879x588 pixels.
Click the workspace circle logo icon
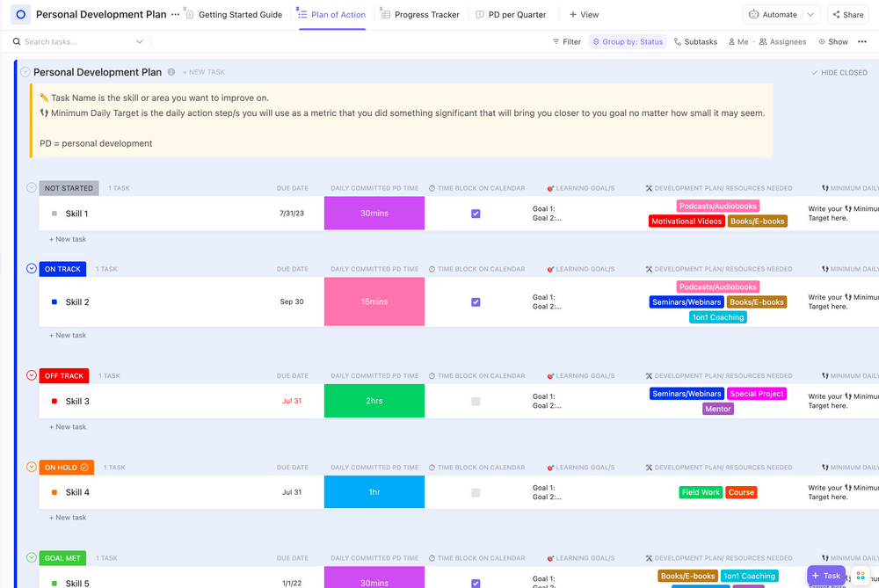pyautogui.click(x=21, y=15)
